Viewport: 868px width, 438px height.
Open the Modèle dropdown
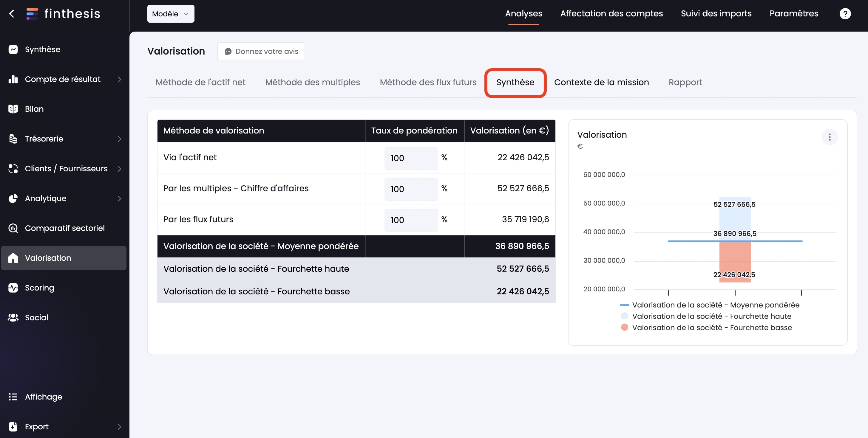(x=171, y=14)
